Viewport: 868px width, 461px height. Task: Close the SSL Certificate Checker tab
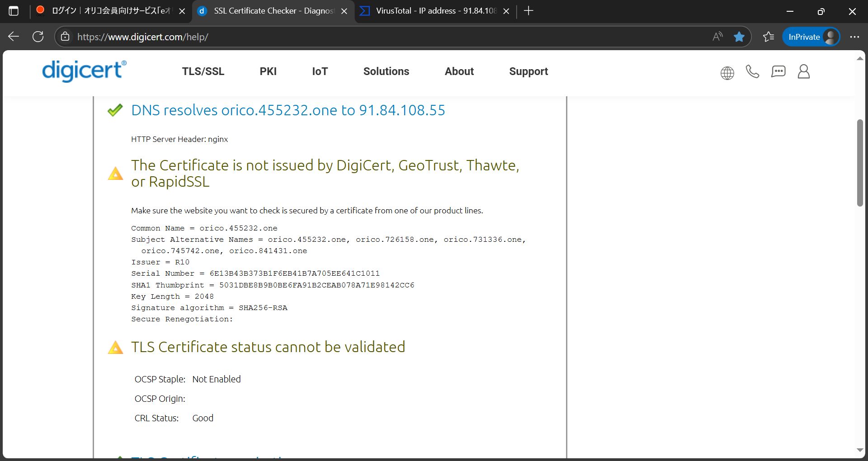[344, 11]
